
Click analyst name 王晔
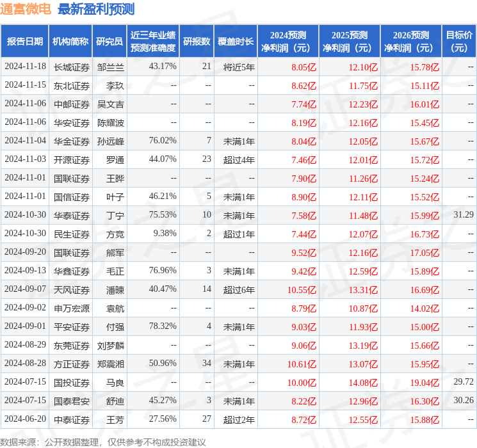click(x=115, y=179)
